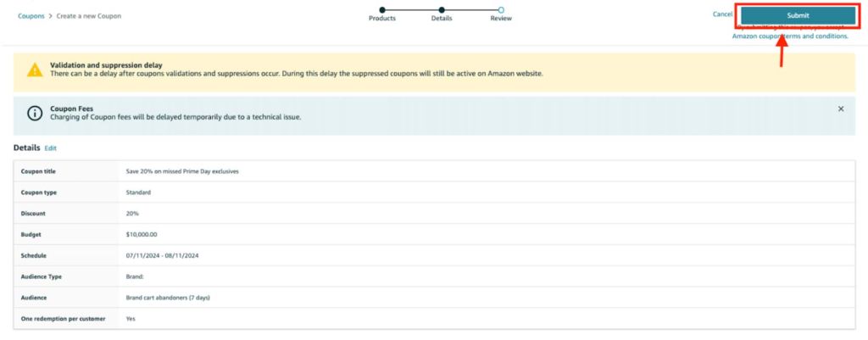Click the 'Audience Type' row label
The width and height of the screenshot is (868, 340).
[x=41, y=277]
